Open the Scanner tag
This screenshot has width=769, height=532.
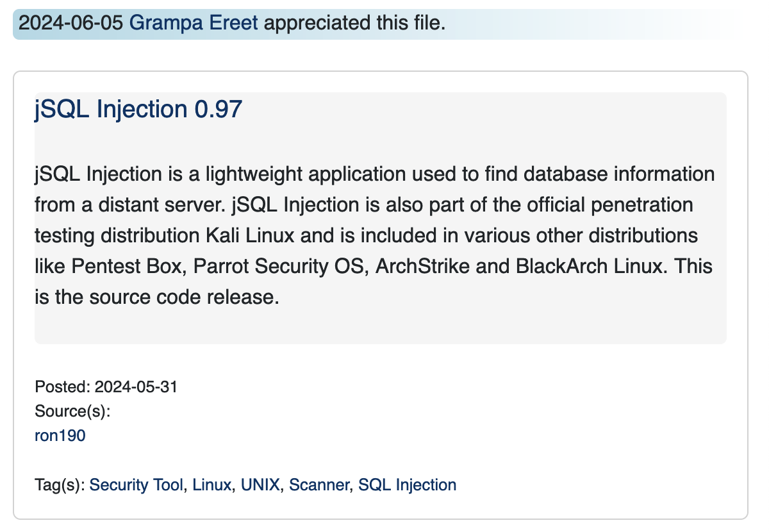point(319,485)
